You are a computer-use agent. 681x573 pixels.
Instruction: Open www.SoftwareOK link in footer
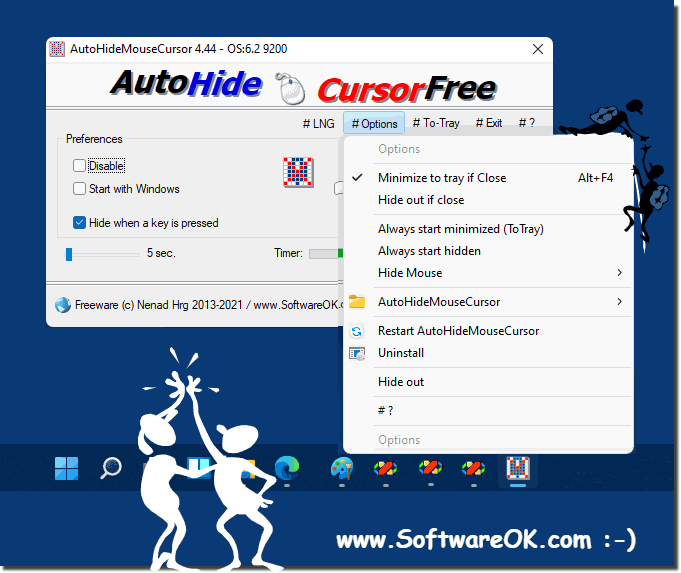(298, 305)
